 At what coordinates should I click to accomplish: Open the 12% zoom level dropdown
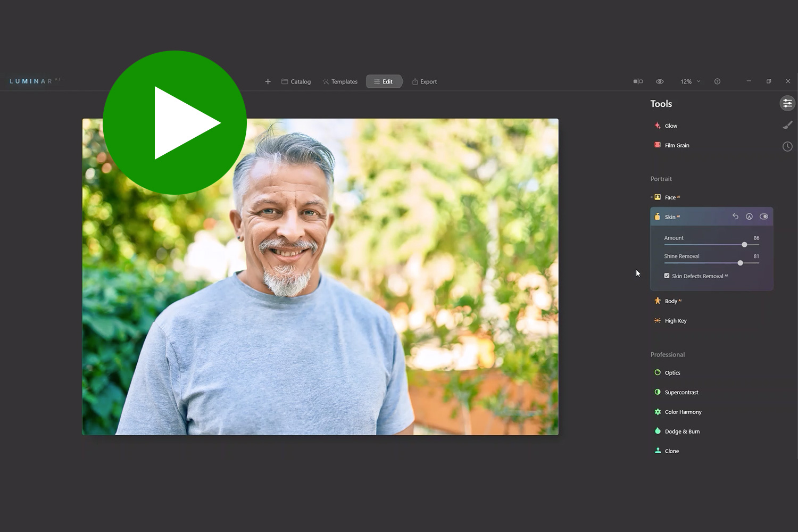(690, 81)
